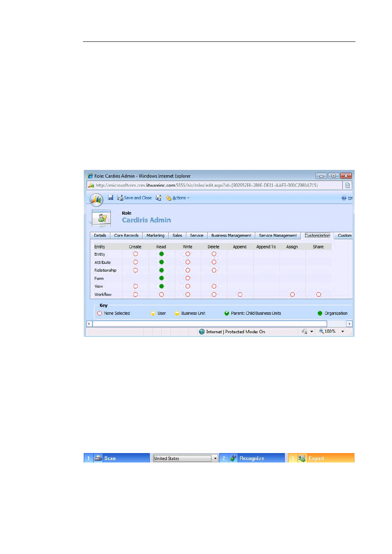Screen dimensions: 392x554
Task: Click the Help link at top right
Action: 351,198
